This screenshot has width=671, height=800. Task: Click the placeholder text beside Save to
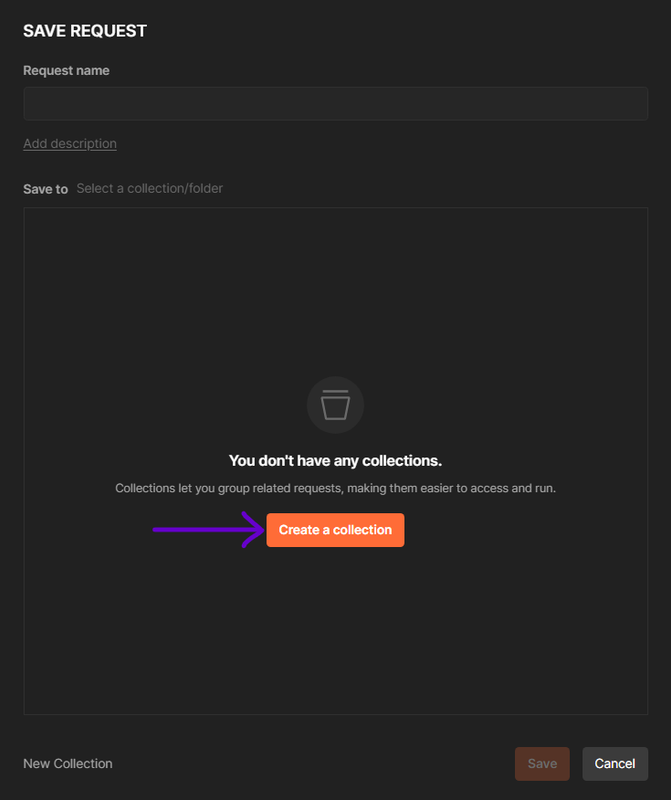[x=150, y=188]
